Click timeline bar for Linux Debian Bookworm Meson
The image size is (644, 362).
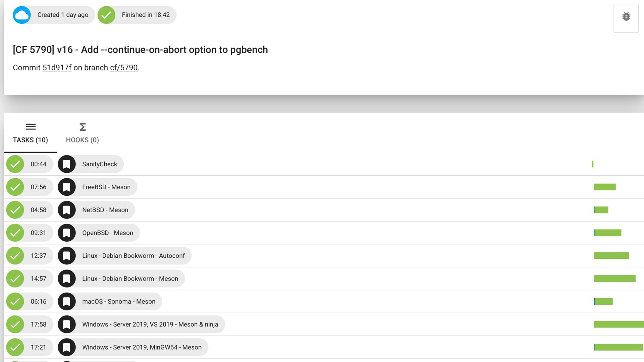pos(614,279)
